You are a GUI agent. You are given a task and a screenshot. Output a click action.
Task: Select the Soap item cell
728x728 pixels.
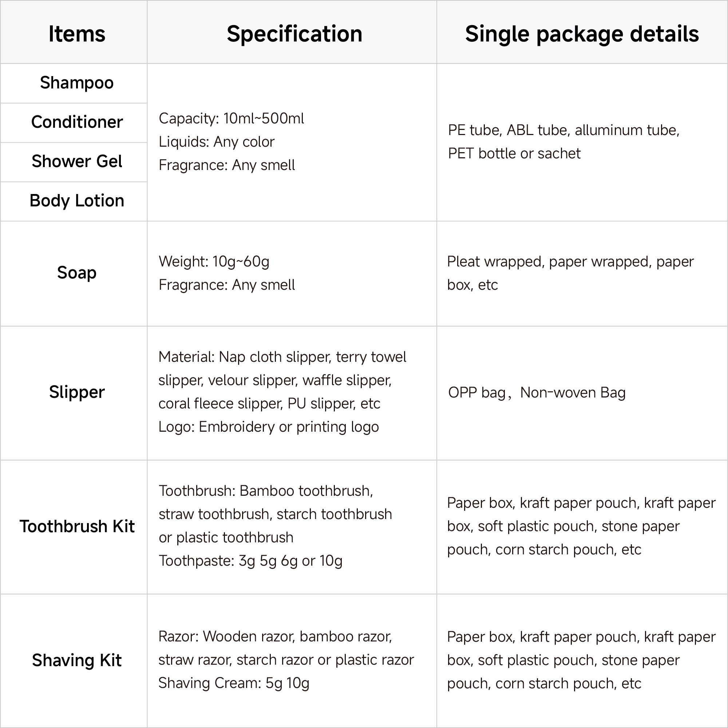click(77, 273)
